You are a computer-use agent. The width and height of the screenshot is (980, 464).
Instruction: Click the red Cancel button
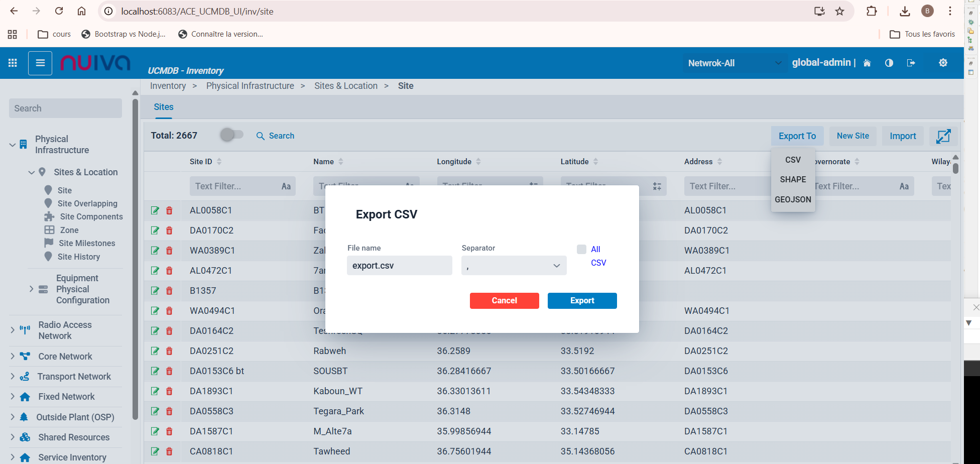[504, 301]
